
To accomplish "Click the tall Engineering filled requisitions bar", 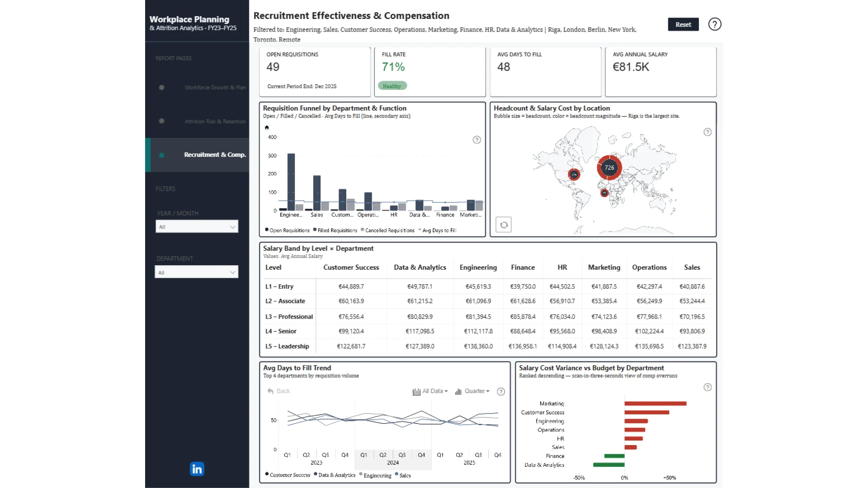I will click(291, 182).
